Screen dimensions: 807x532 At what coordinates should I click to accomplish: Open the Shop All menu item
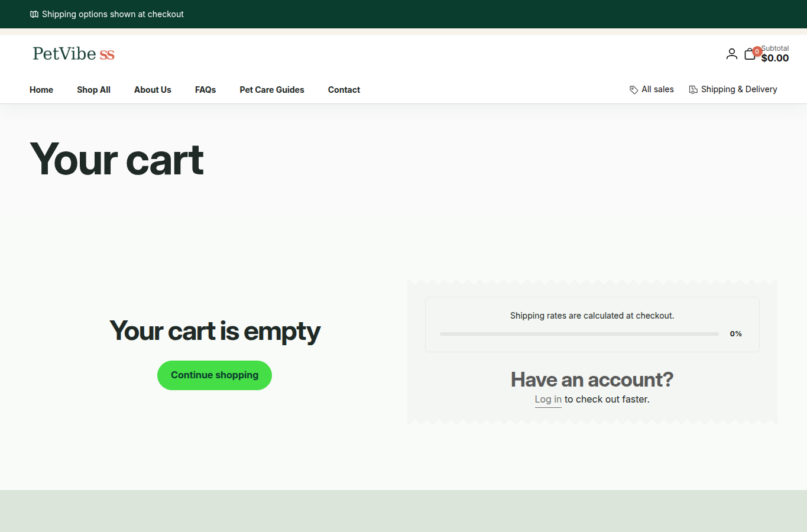(93, 90)
